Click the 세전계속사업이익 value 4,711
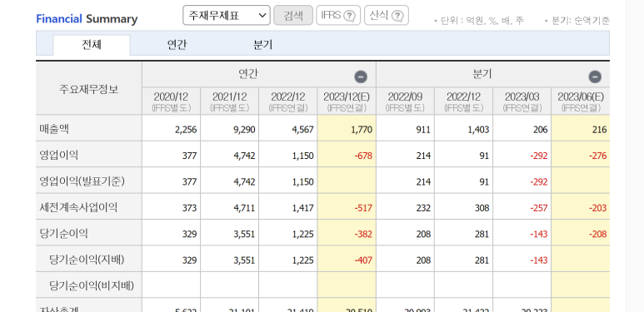 [x=244, y=208]
